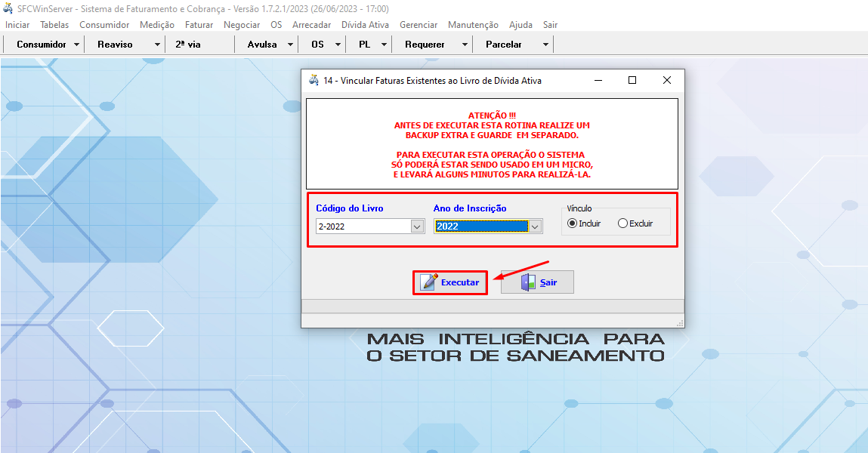This screenshot has width=868, height=453.
Task: Select the Incluir radio option
Action: pyautogui.click(x=572, y=223)
